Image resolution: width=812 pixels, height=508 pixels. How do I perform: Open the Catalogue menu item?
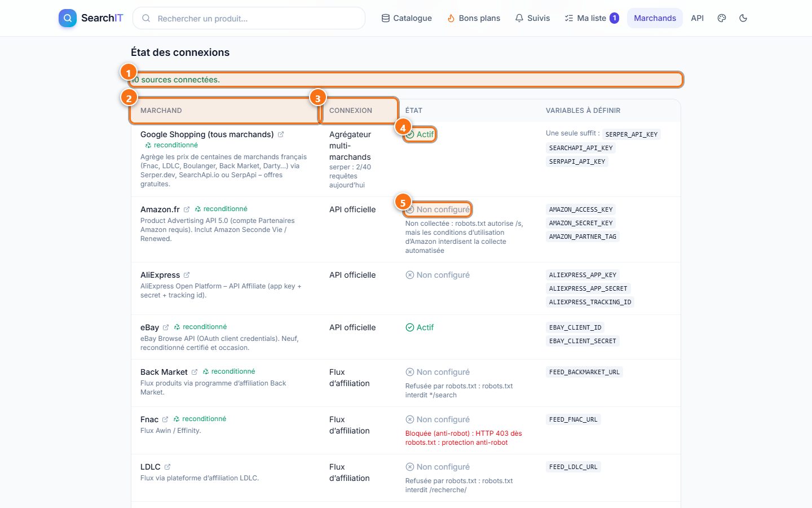[x=407, y=18]
